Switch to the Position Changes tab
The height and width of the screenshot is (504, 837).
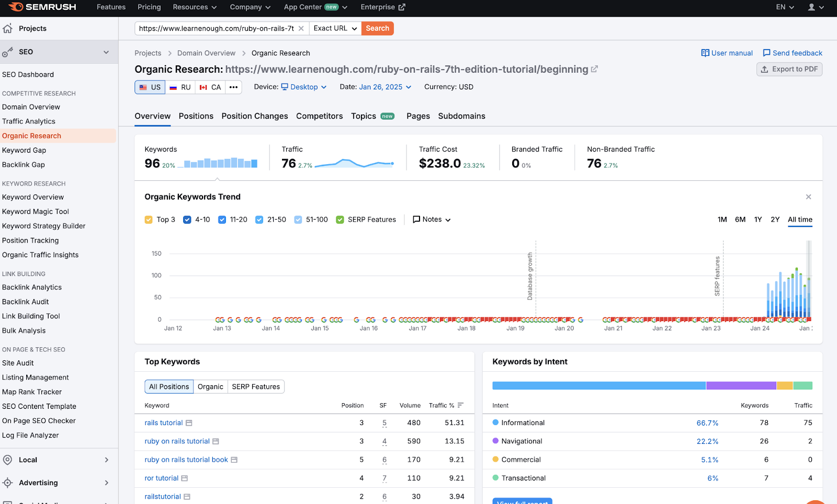[x=255, y=116]
